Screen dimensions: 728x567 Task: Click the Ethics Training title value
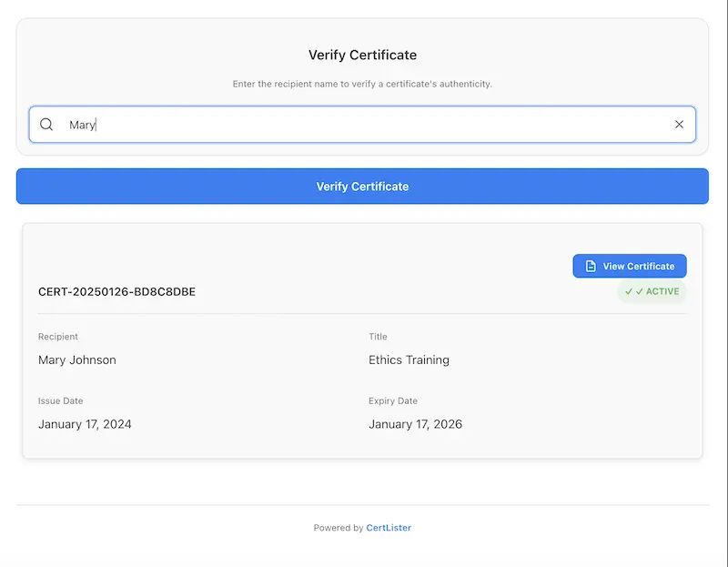409,359
